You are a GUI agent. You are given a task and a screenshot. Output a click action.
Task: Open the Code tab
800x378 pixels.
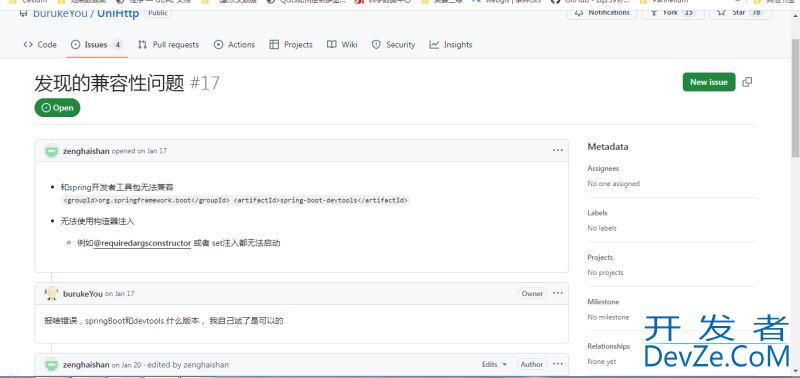(40, 45)
